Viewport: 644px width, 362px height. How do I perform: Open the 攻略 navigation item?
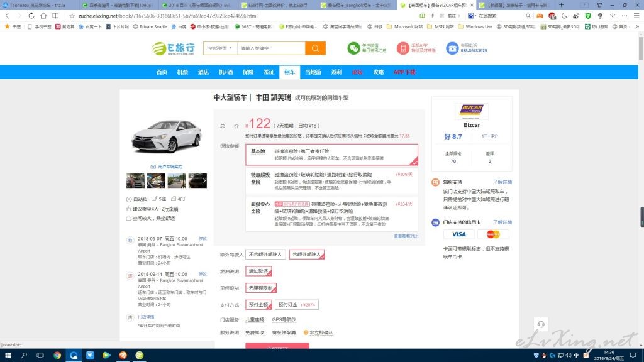(378, 72)
